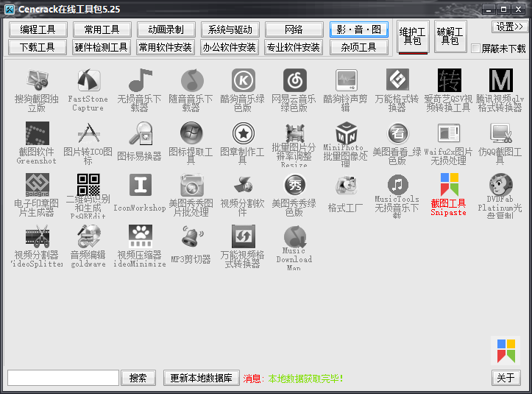Open 仿QQ截图工具 icon

[501, 133]
